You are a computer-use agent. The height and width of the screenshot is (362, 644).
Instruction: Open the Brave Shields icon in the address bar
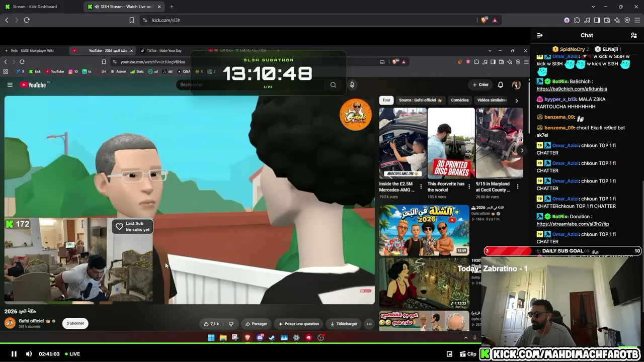click(x=484, y=20)
